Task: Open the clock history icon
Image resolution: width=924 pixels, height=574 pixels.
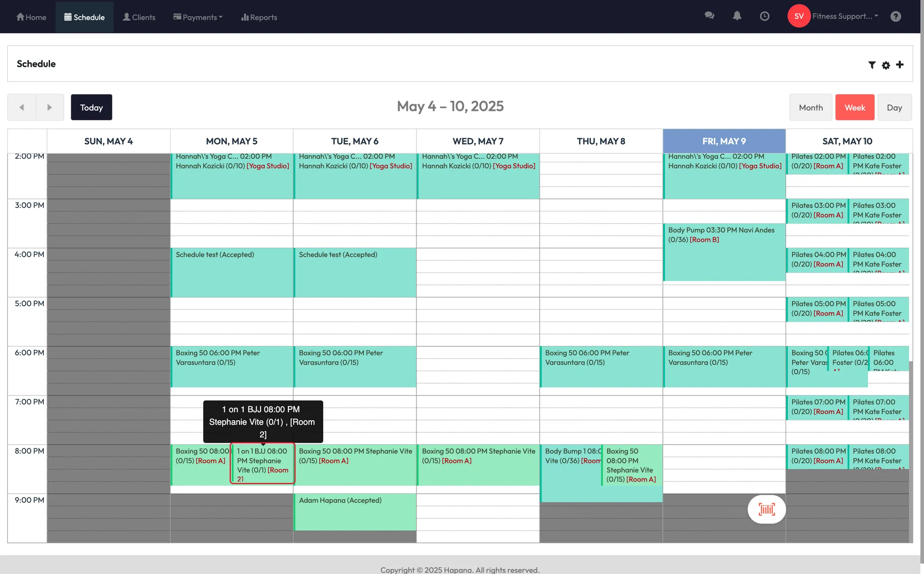Action: 764,16
